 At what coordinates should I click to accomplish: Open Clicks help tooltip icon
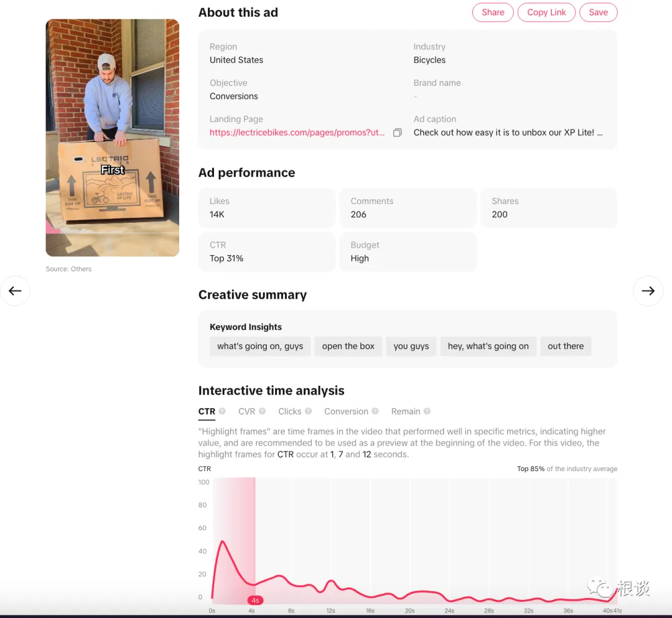[x=308, y=411]
